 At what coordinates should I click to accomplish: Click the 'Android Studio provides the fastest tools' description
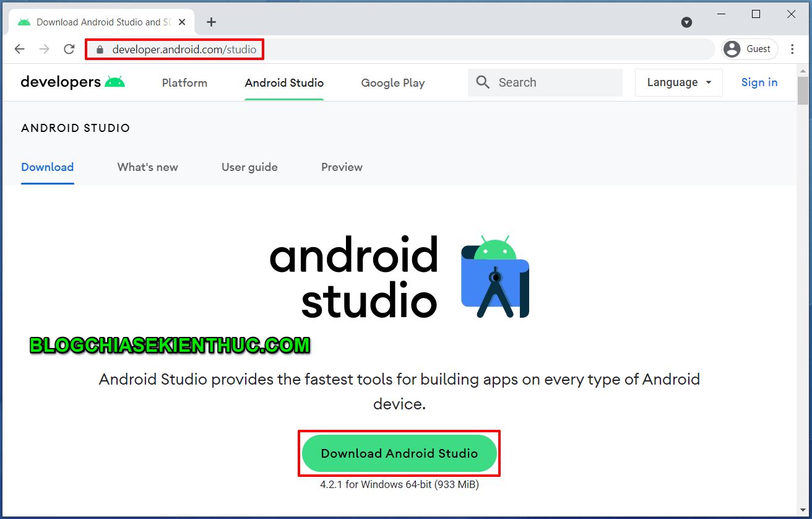click(x=399, y=391)
